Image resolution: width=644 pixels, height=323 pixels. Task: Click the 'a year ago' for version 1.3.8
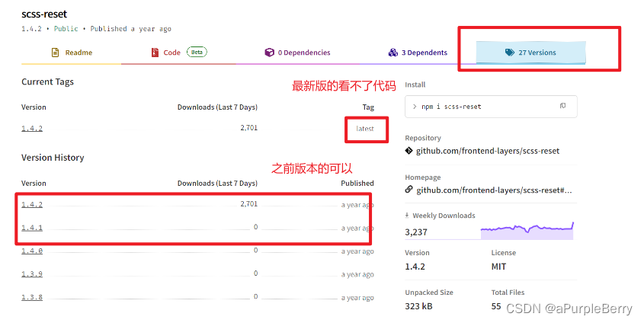click(357, 298)
